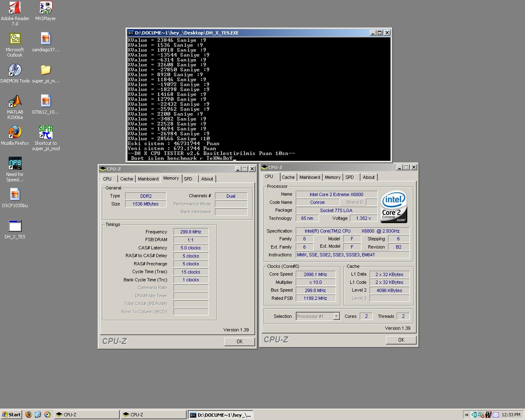Switch to second CPU-Z taskbar button
Viewport: 525px width, 420px height.
click(x=153, y=415)
